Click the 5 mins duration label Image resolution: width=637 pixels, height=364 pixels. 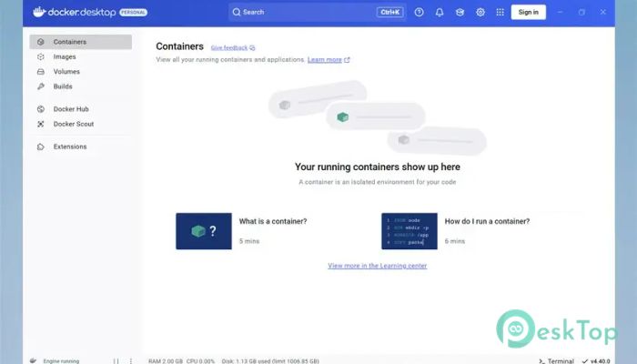tap(249, 241)
